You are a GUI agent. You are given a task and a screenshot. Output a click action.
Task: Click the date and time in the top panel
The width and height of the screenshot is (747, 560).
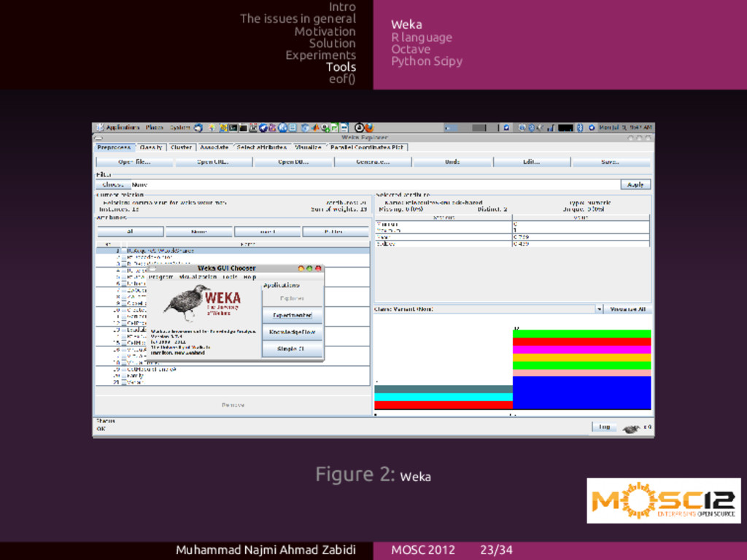tap(625, 128)
